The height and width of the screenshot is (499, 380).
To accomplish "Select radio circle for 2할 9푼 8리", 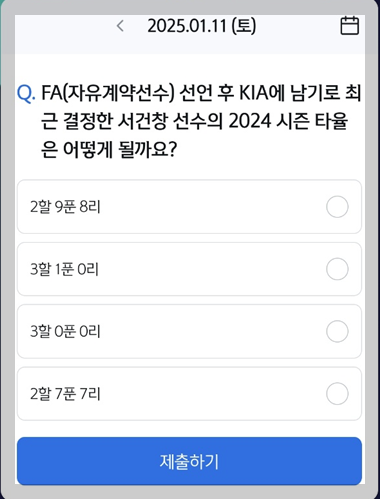I will (x=337, y=207).
